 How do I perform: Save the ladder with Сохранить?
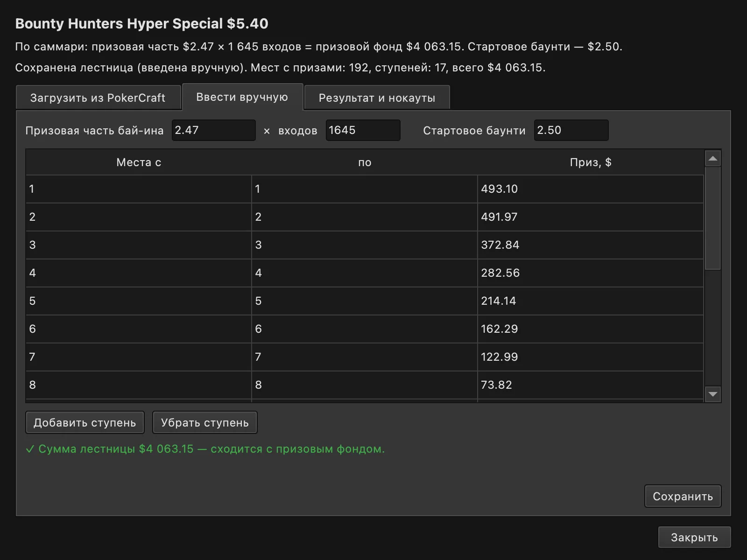pos(683,496)
